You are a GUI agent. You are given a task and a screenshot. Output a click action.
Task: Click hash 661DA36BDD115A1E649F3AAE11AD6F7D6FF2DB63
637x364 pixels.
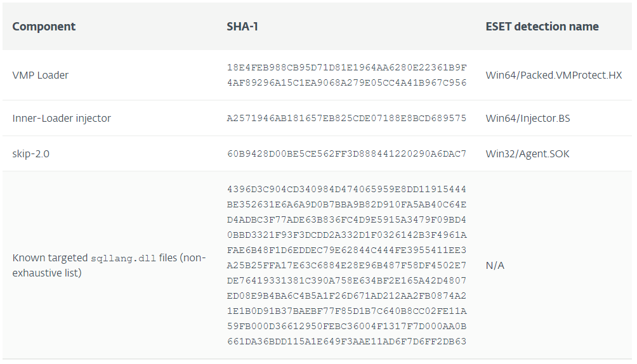click(x=346, y=342)
